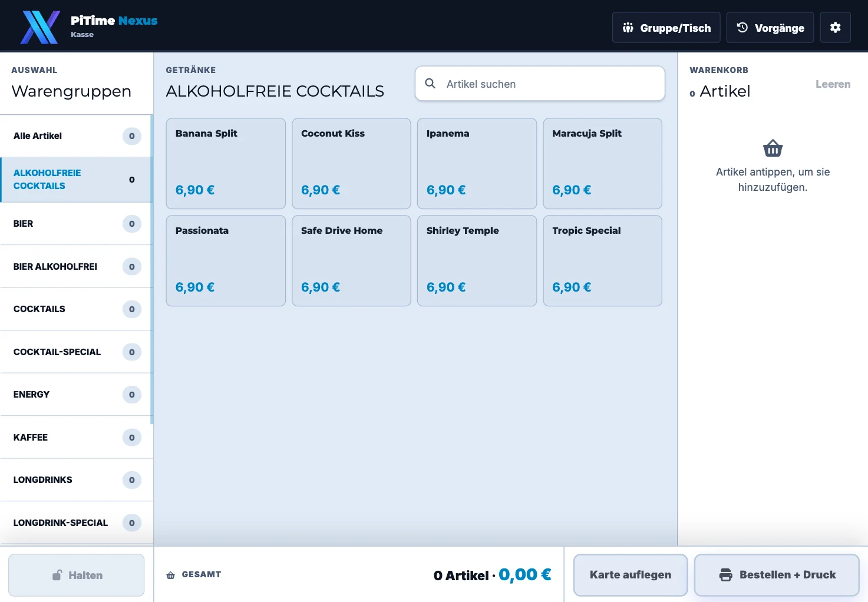This screenshot has height=602, width=868.
Task: Click the magnifier icon in search box
Action: pyautogui.click(x=431, y=84)
